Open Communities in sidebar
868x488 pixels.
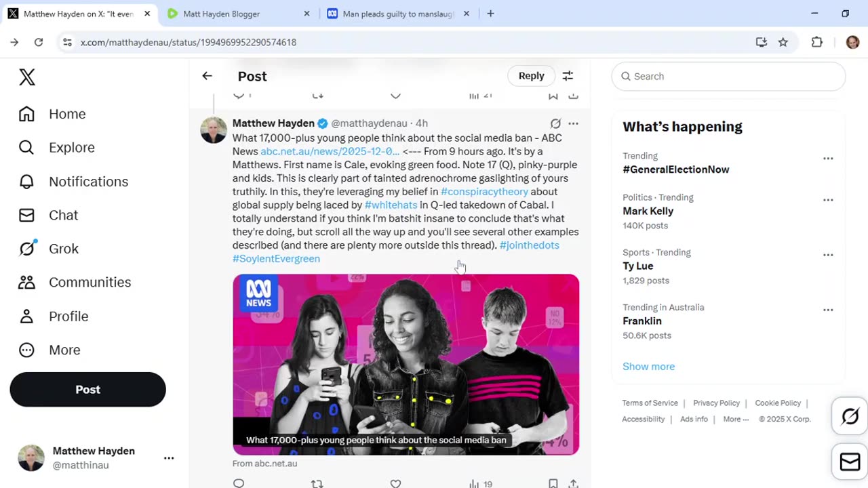pyautogui.click(x=75, y=282)
